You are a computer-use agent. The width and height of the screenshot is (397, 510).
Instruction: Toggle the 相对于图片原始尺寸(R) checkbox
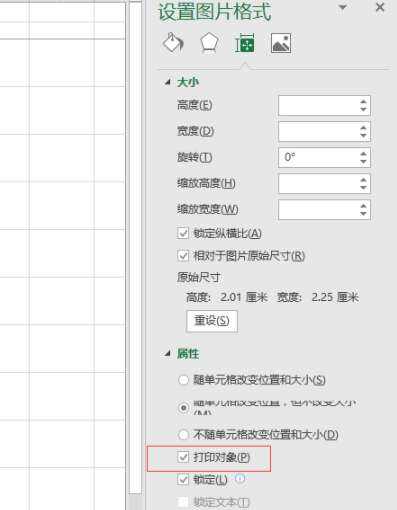point(183,256)
